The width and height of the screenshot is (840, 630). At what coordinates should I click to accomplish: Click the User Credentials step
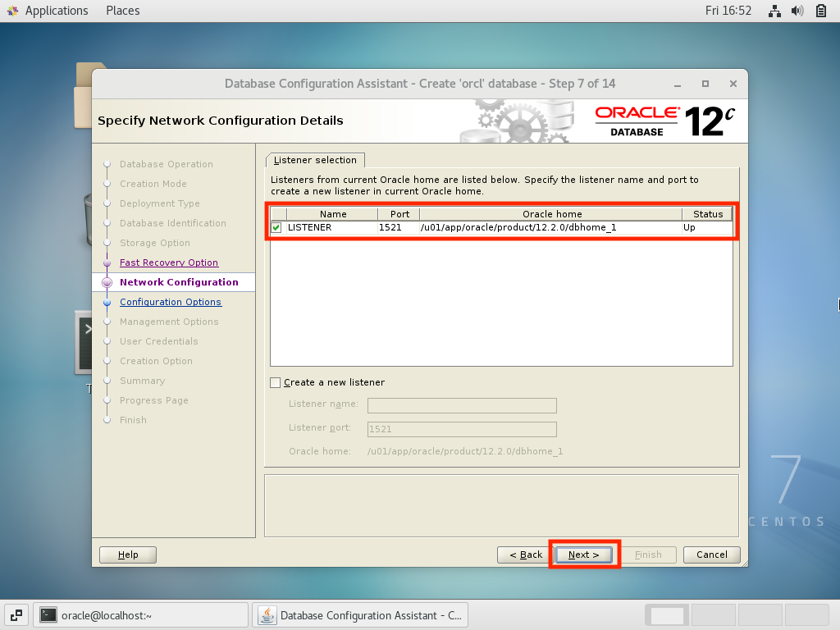tap(158, 341)
